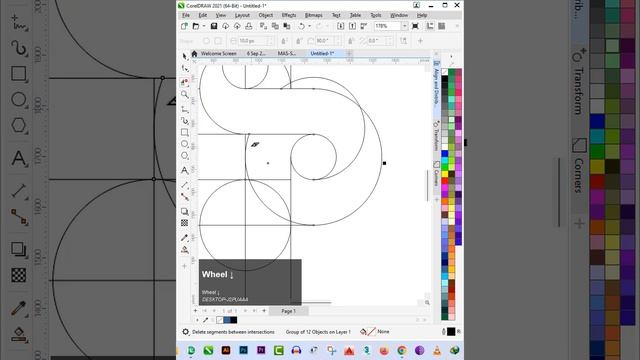Select the Drop Shadow tool
The image size is (640, 360).
[185, 211]
